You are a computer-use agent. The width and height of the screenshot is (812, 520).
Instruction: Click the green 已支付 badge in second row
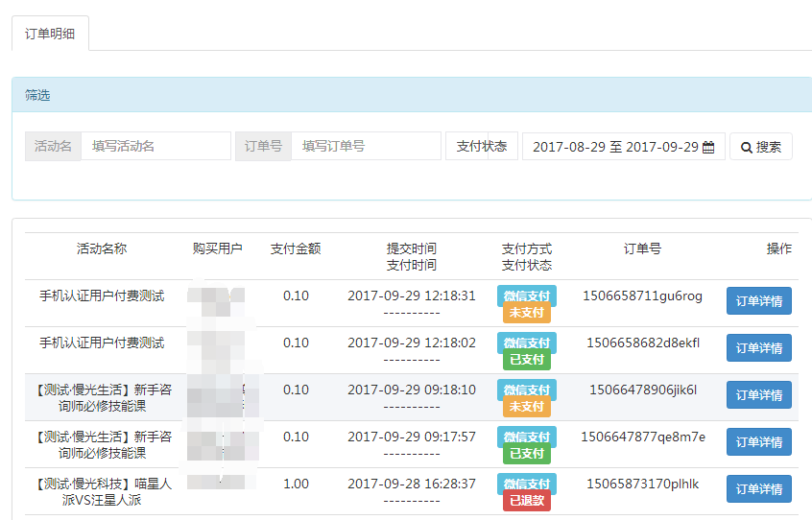526,360
